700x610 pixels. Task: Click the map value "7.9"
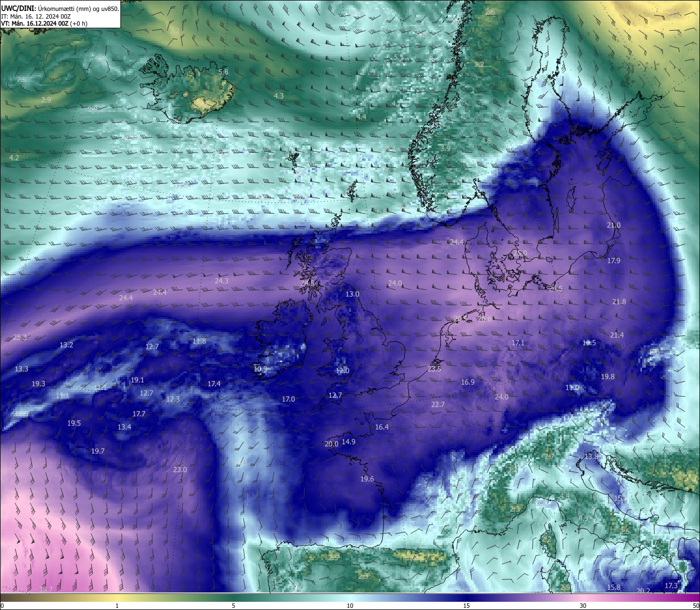point(21,80)
